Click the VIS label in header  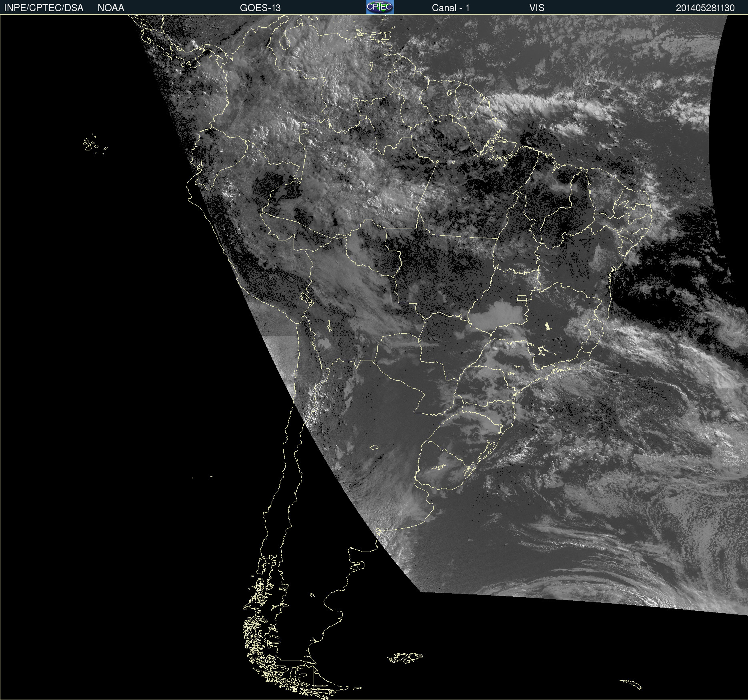pyautogui.click(x=537, y=8)
